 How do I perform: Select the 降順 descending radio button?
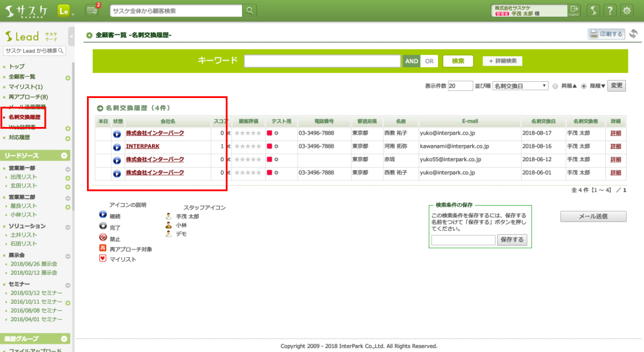point(584,86)
